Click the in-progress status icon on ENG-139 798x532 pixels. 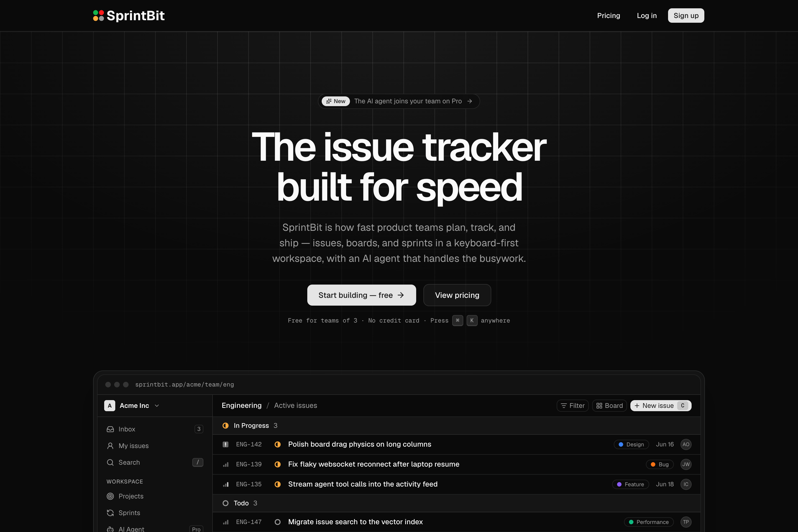(278, 464)
